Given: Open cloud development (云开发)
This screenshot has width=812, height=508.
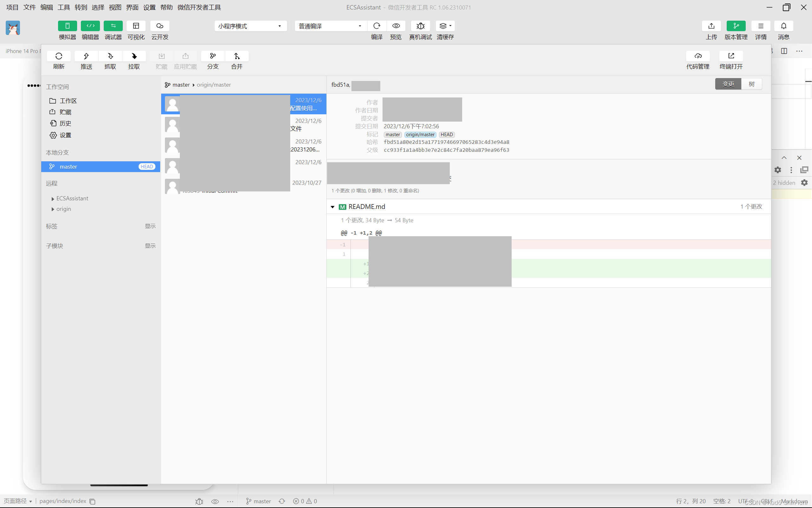Looking at the screenshot, I should point(160,26).
